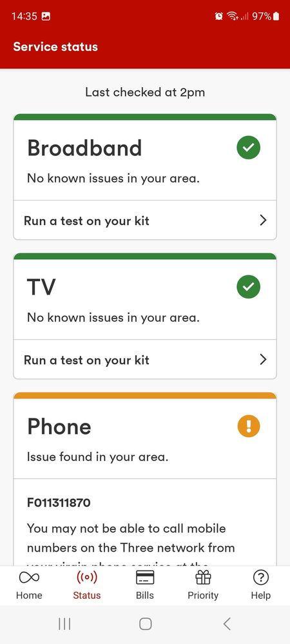Open the Priority gift icon
Image resolution: width=290 pixels, height=644 pixels.
[203, 578]
